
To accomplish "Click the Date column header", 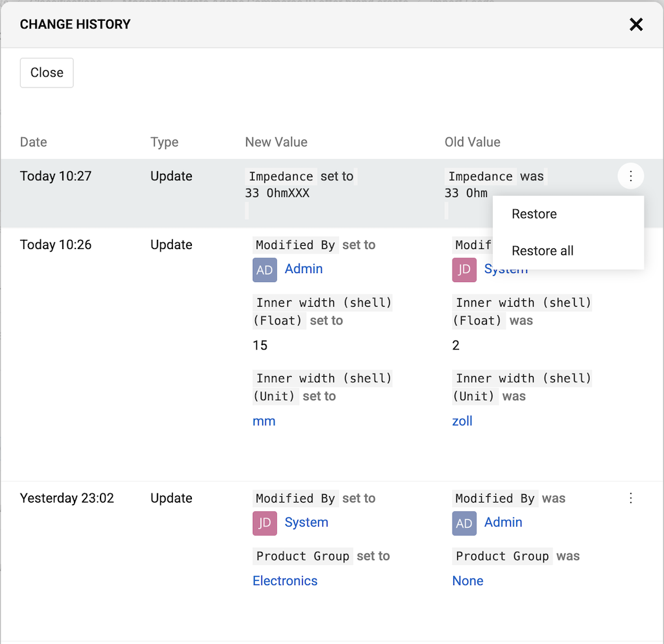I will tap(34, 142).
